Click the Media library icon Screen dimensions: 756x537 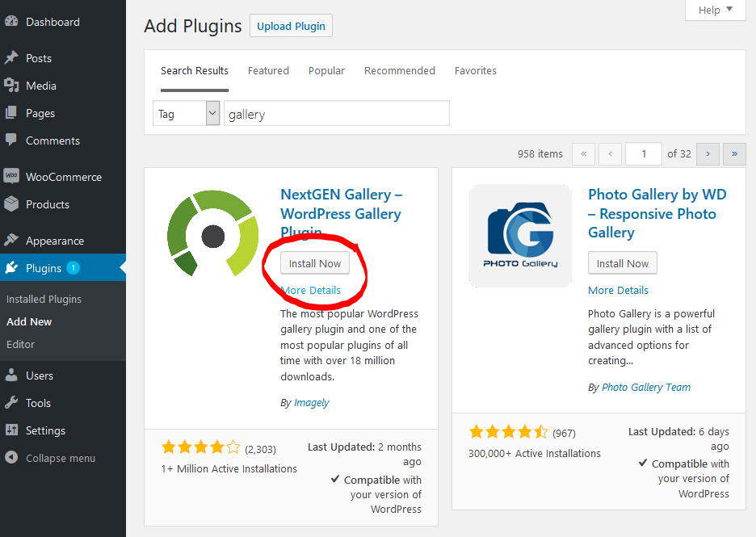tap(11, 86)
